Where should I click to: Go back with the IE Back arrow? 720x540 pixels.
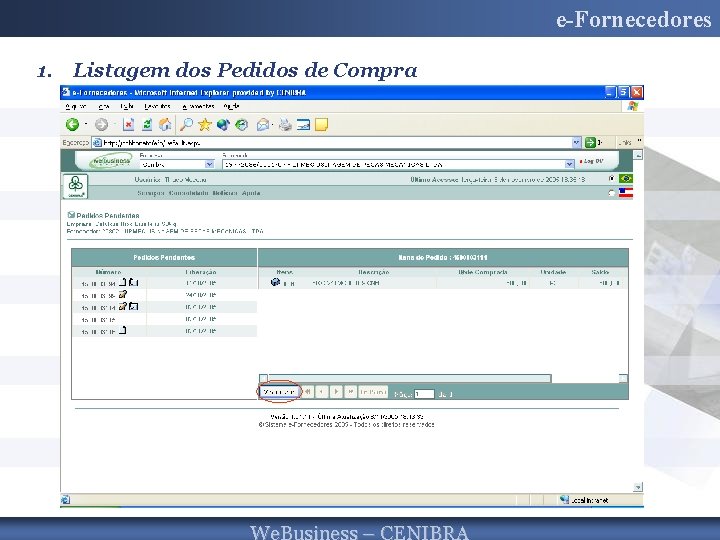pyautogui.click(x=72, y=124)
